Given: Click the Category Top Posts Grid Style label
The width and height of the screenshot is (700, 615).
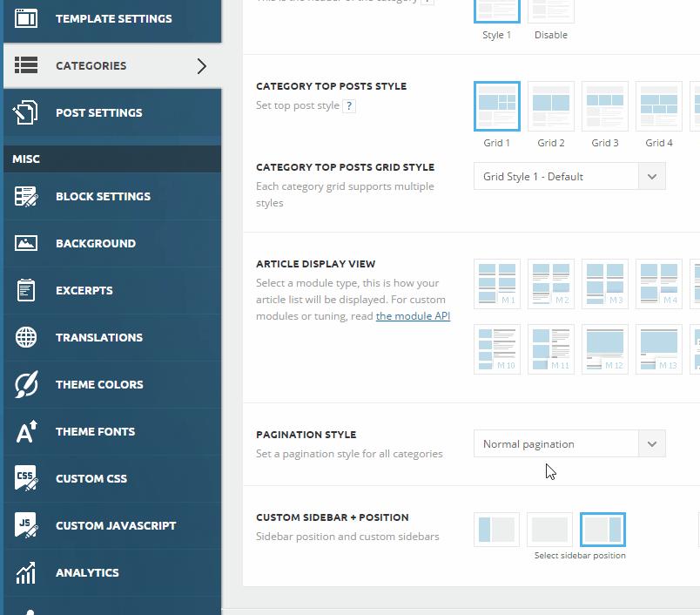Looking at the screenshot, I should [345, 167].
